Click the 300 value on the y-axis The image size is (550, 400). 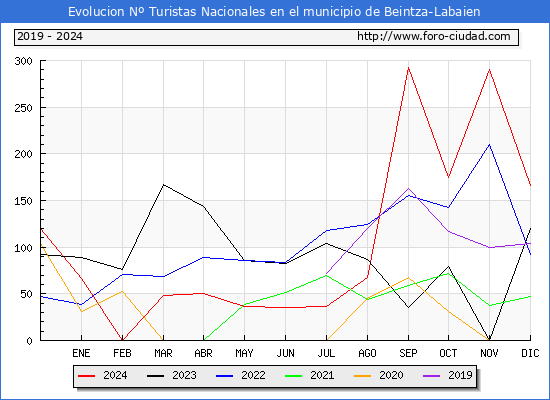pos(23,61)
